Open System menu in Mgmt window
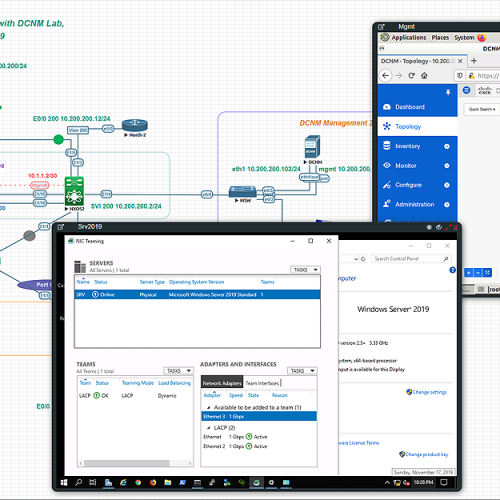The image size is (500, 500). click(464, 38)
